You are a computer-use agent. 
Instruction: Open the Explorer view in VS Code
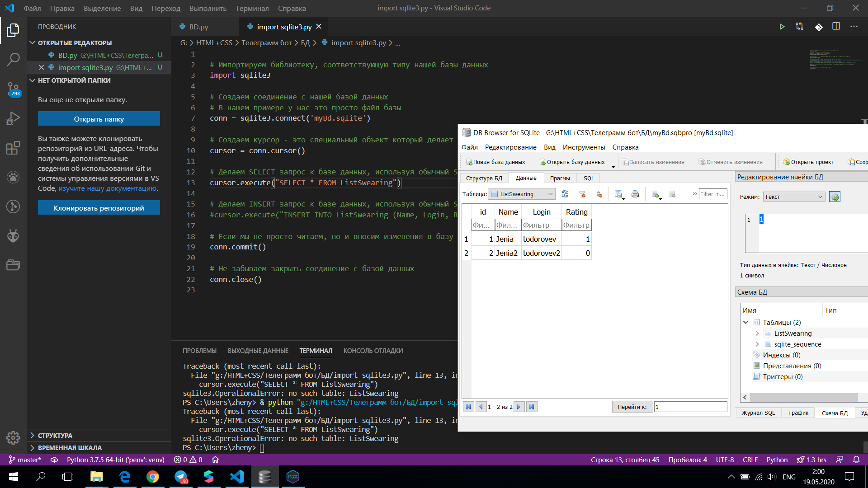point(13,30)
